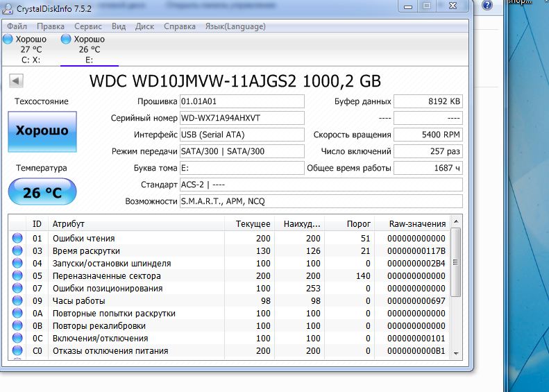
Task: Go to the previous disk with the arrow button
Action: pos(16,81)
